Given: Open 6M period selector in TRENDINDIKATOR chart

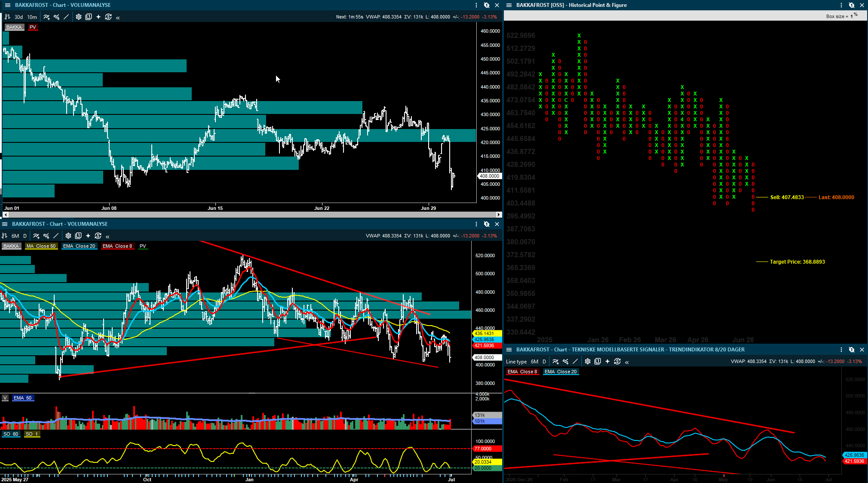Looking at the screenshot, I should (534, 362).
